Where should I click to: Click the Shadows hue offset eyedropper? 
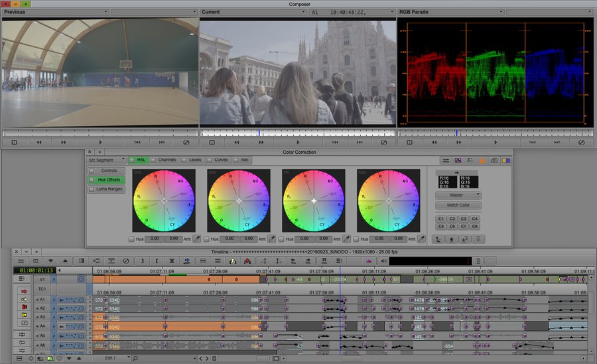tap(196, 239)
